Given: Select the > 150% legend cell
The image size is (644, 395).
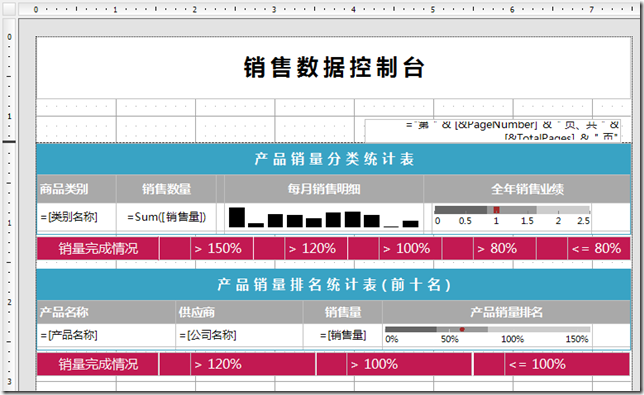Looking at the screenshot, I should click(222, 248).
